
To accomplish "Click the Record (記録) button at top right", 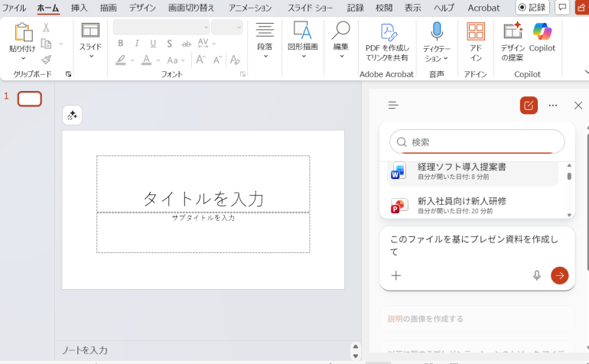I will point(532,8).
